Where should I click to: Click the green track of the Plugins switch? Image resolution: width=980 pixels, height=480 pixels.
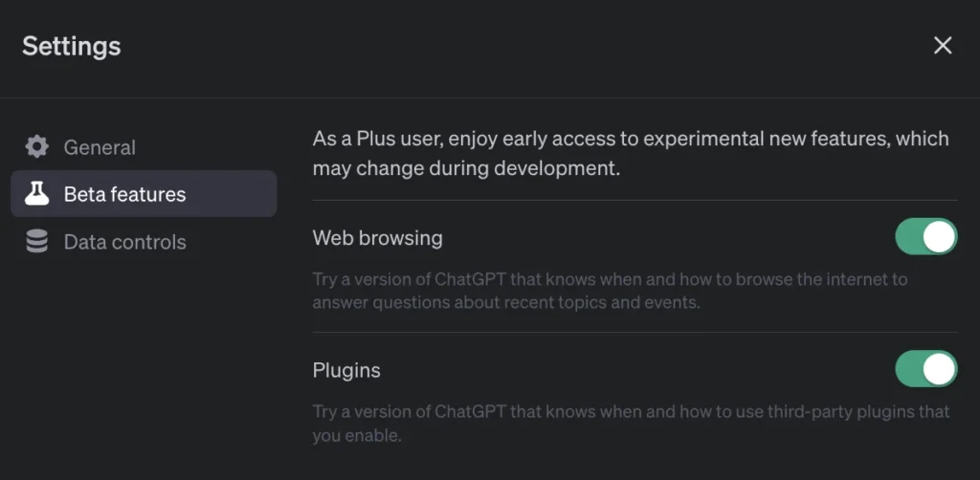tap(909, 369)
